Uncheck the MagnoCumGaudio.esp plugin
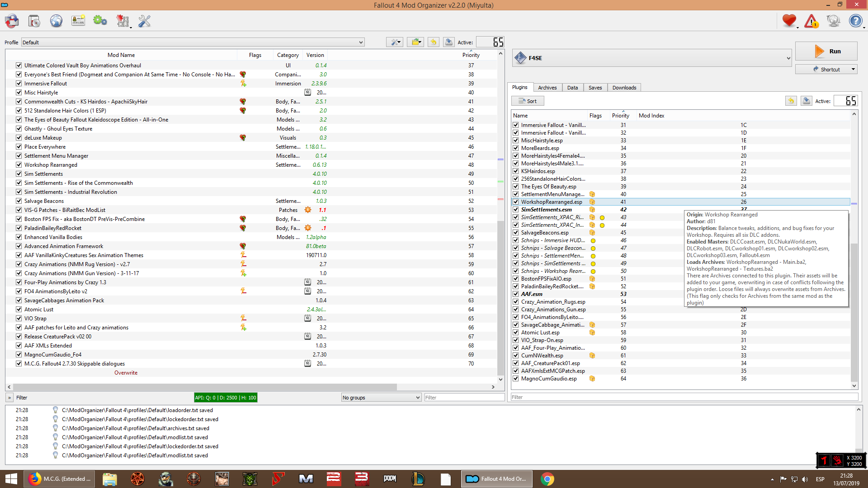Screen dimensions: 868x488 [515, 378]
